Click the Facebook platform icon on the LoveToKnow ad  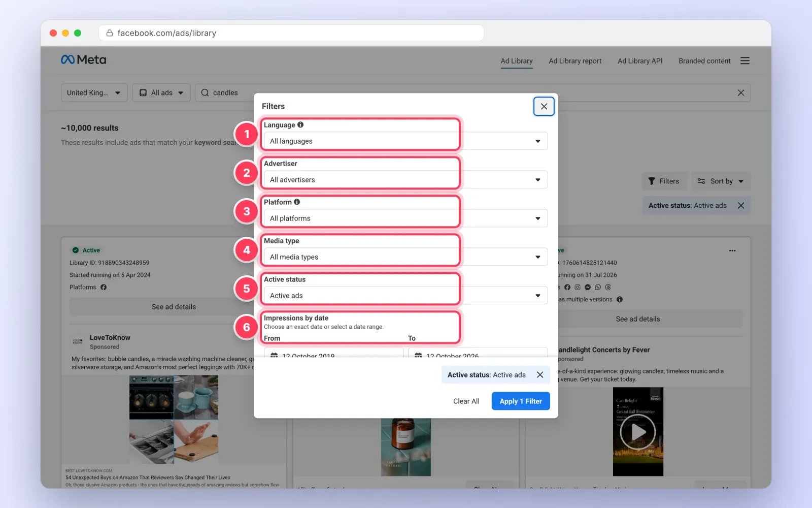(x=104, y=288)
